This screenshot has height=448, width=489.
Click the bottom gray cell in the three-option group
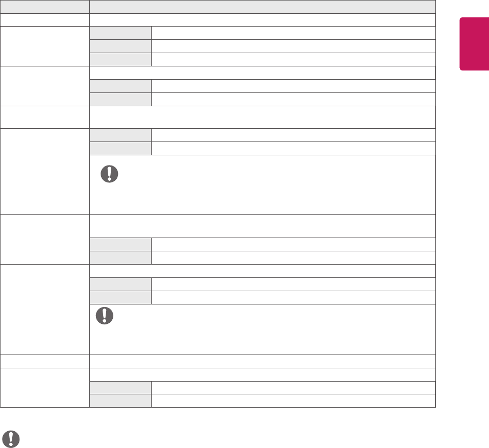120,59
